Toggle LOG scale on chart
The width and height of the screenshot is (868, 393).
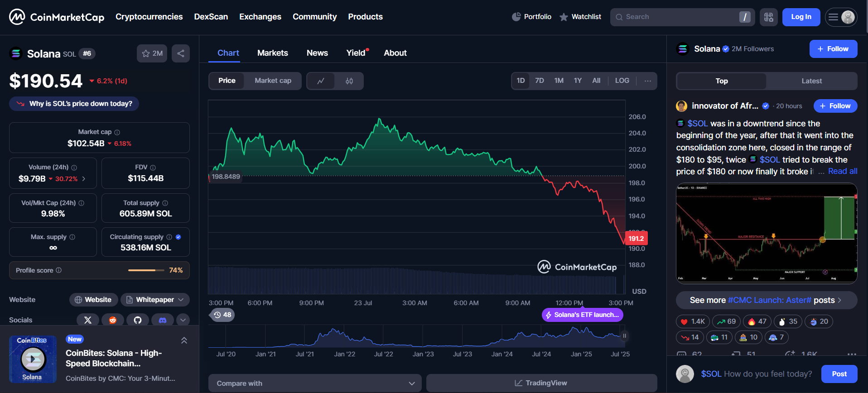[x=622, y=81]
